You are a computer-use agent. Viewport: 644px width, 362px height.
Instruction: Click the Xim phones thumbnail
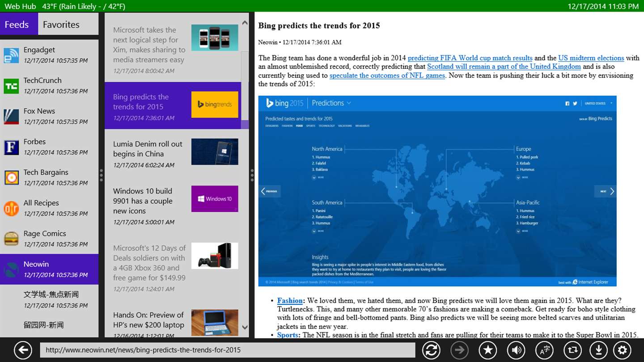tap(215, 38)
